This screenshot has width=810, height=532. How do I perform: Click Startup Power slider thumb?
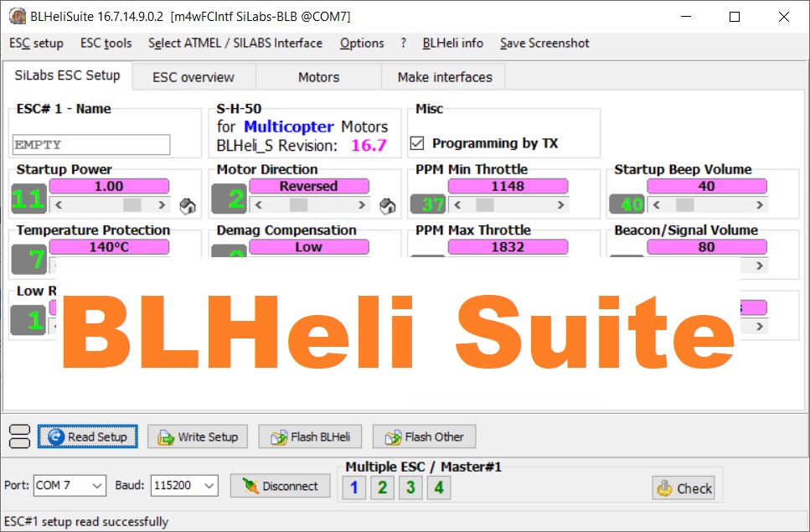pyautogui.click(x=132, y=205)
